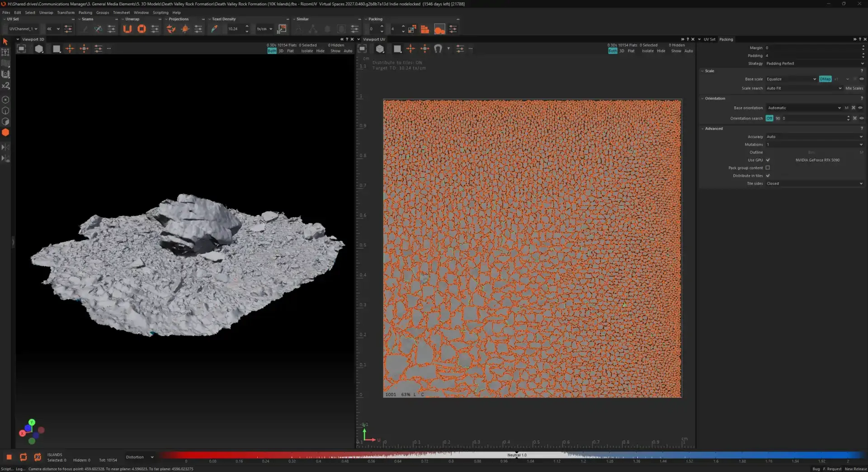Open the Scripting menu
Viewport: 868px width, 472px height.
click(x=160, y=13)
